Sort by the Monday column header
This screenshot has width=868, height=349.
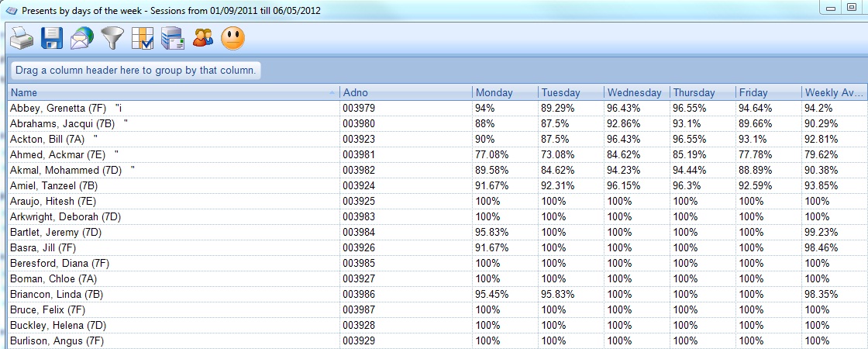[x=505, y=92]
